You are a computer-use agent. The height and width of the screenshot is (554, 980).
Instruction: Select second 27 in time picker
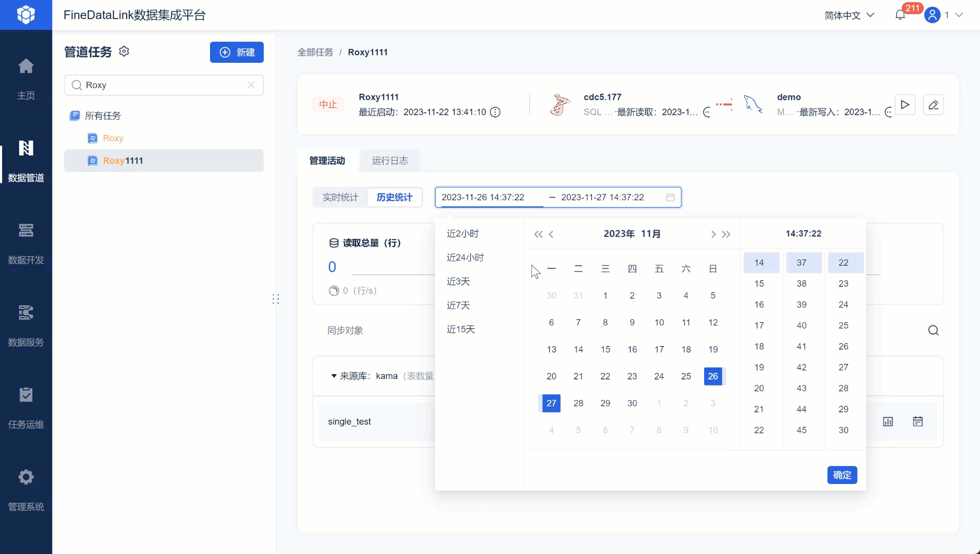pos(843,368)
